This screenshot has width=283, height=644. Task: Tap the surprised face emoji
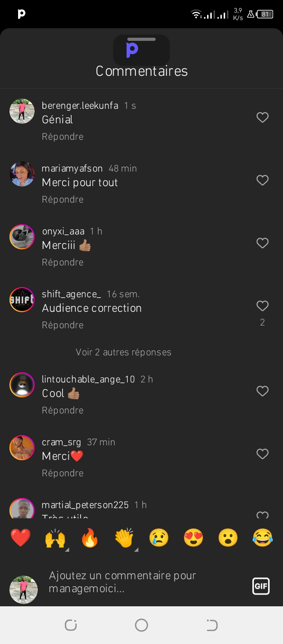pos(228,538)
